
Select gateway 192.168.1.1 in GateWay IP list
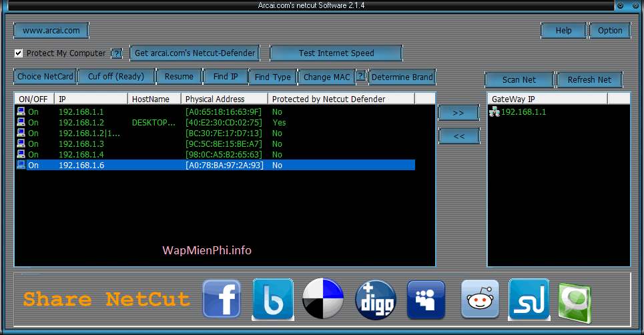point(523,111)
